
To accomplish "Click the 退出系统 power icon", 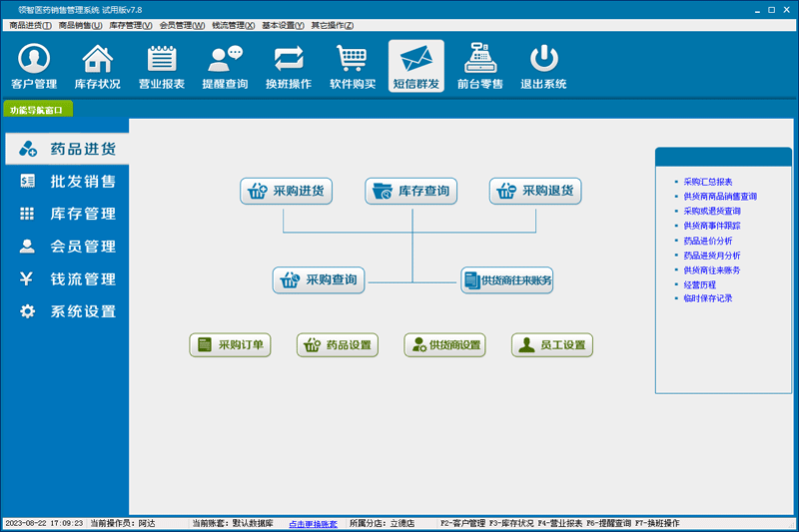I will [x=543, y=66].
